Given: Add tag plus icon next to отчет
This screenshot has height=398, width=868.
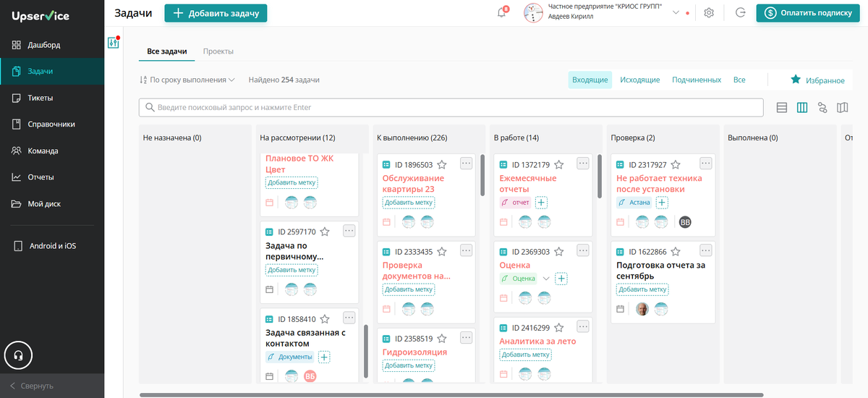Looking at the screenshot, I should 540,203.
